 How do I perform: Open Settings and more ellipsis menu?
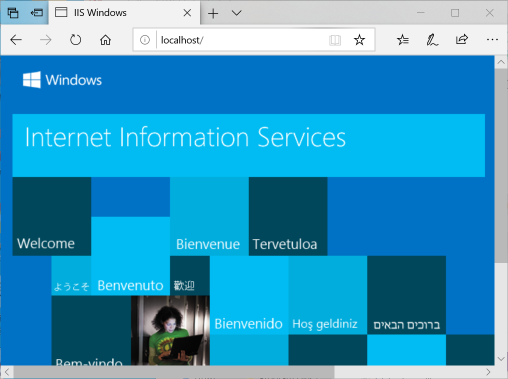492,40
